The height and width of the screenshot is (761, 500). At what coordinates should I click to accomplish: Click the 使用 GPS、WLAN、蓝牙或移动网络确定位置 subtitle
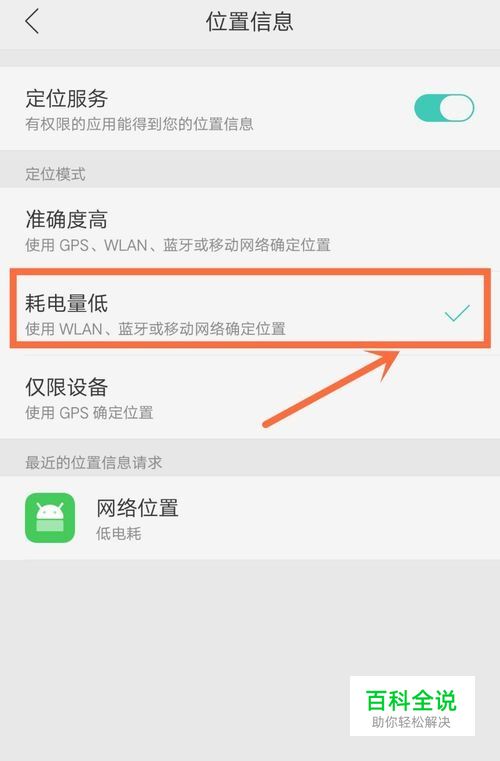coord(178,245)
